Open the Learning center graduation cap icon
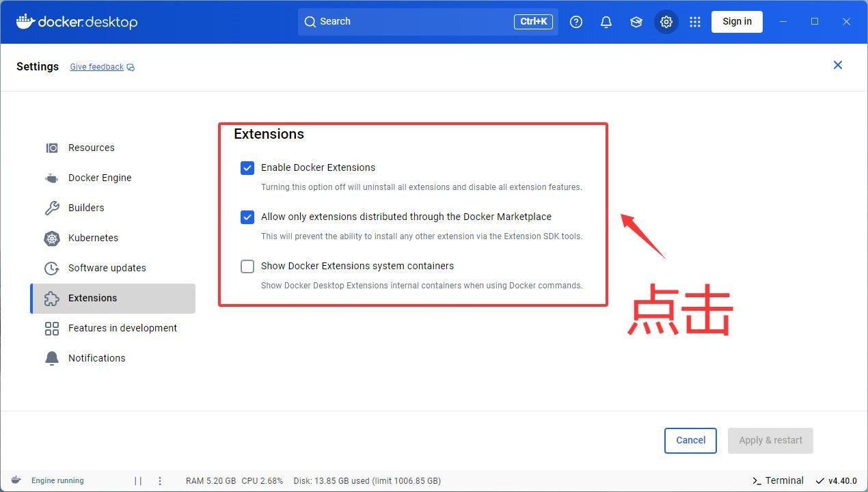 point(636,22)
